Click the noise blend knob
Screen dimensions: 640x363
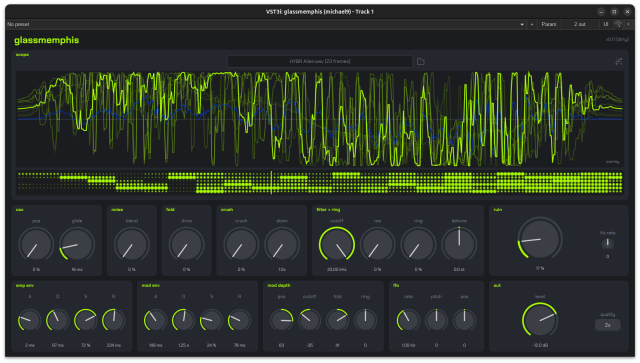tap(131, 245)
